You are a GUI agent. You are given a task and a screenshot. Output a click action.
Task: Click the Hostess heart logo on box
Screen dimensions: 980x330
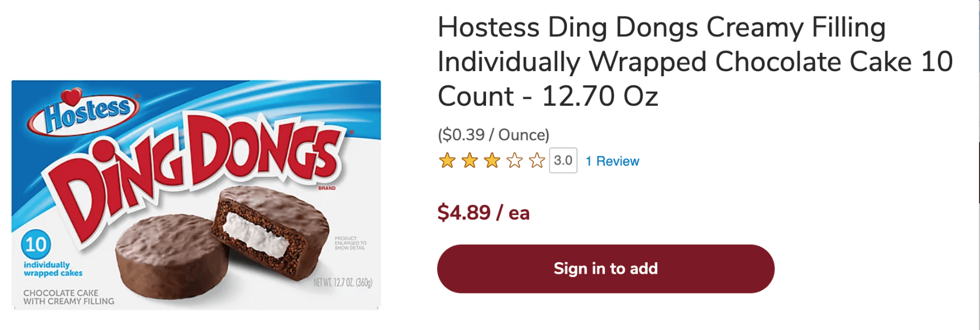coord(84,112)
